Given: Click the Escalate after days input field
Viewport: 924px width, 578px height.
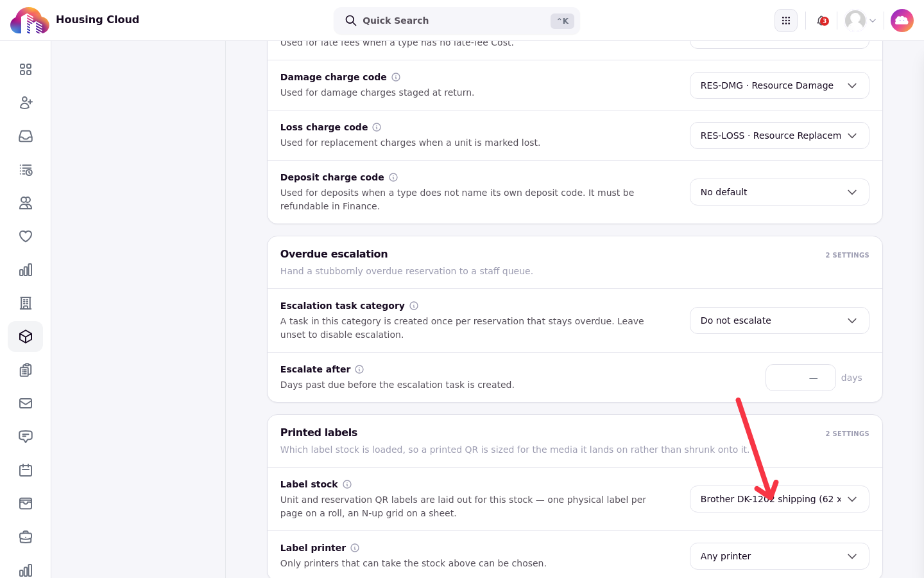Looking at the screenshot, I should coord(801,378).
